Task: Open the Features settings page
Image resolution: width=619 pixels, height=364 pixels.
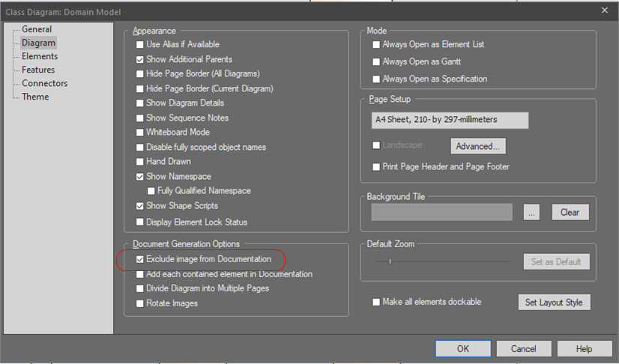Action: (x=38, y=70)
